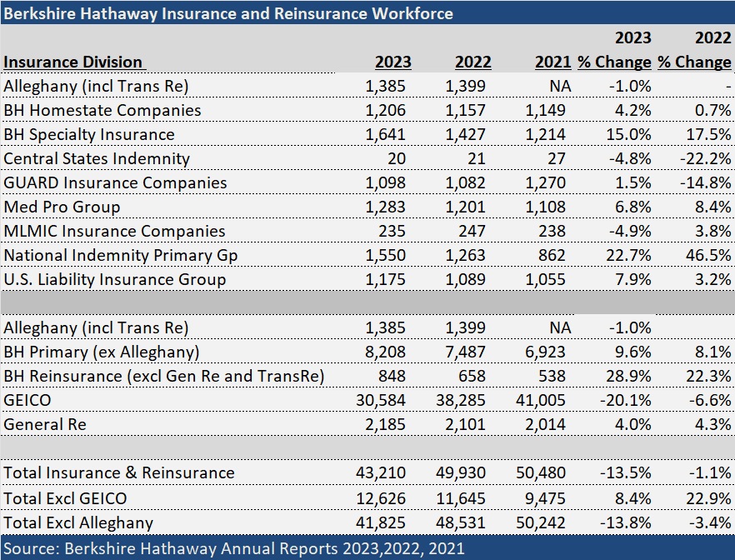Select the BH Primary (ex Alleghany) label
Screen dimensions: 735x560
102,352
